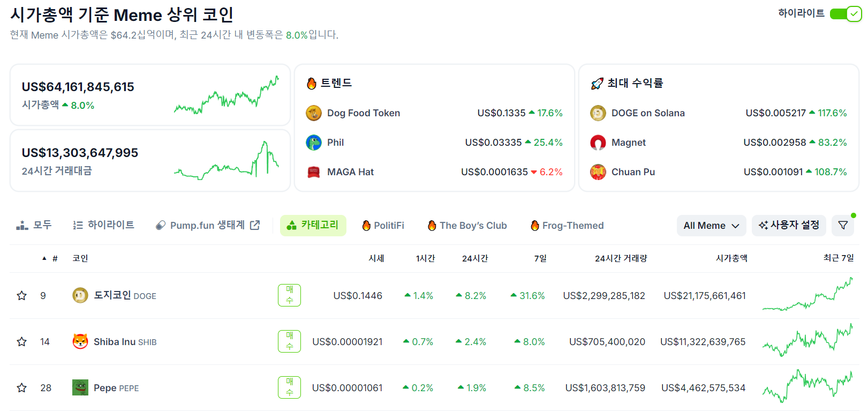Click the market cap sparkline chart
This screenshot has height=411, width=868.
click(x=227, y=95)
